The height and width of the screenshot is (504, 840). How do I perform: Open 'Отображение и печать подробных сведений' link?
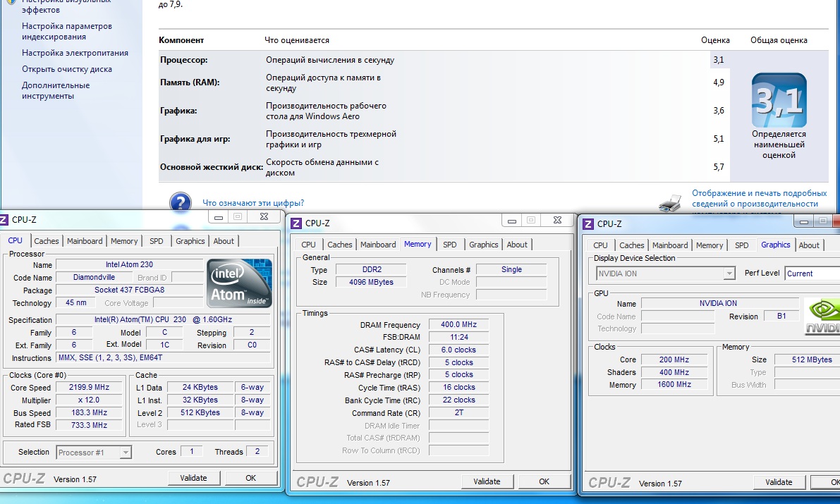coord(759,199)
